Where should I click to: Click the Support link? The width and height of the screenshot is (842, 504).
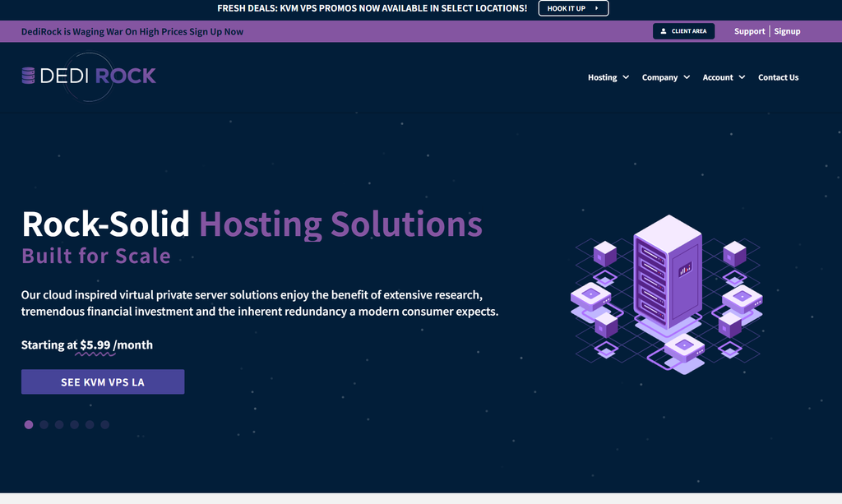(749, 31)
